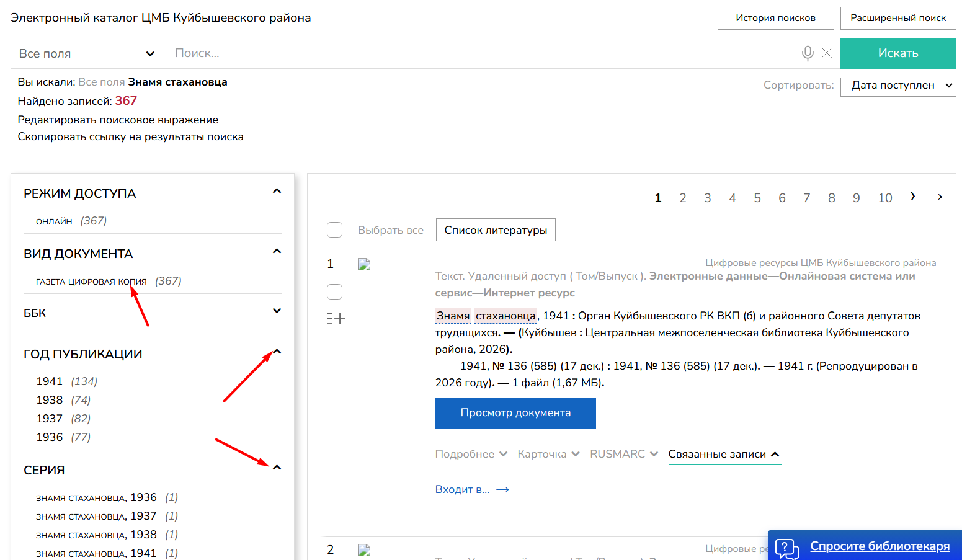Open the 'Все поля' field dropdown
The image size is (962, 560).
coord(87,54)
